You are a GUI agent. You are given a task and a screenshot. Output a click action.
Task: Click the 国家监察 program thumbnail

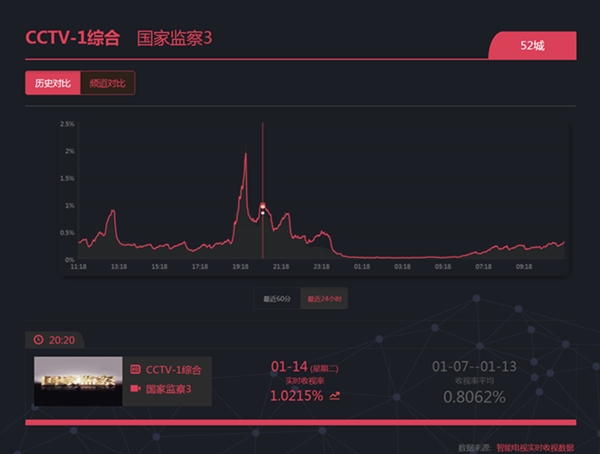tap(78, 381)
